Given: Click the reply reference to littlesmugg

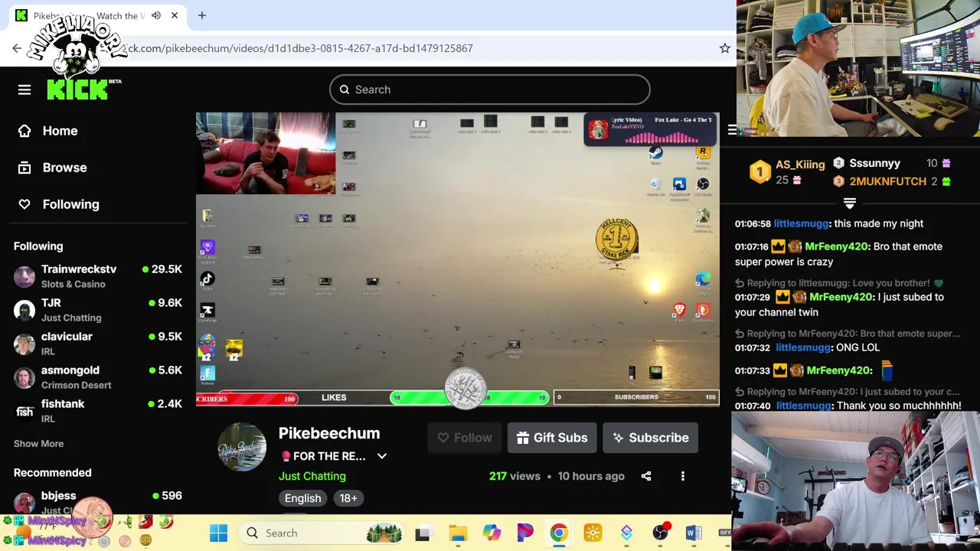Looking at the screenshot, I should coord(838,283).
